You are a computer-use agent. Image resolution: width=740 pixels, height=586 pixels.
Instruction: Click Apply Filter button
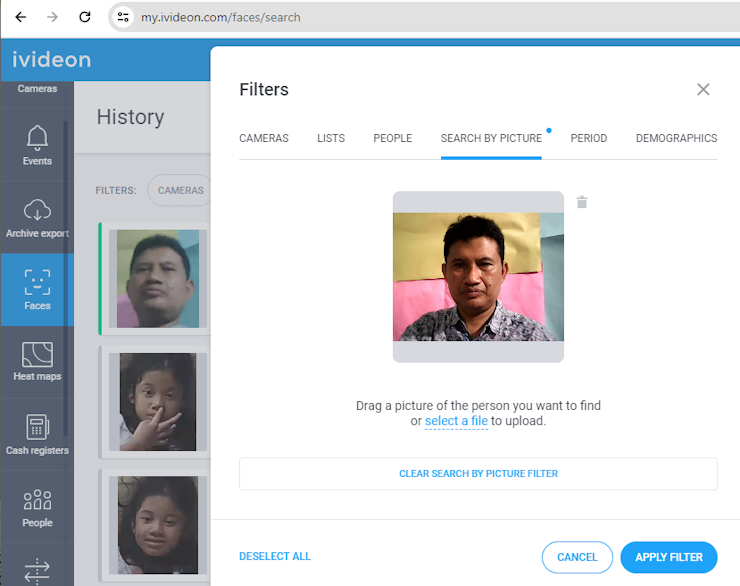click(669, 557)
